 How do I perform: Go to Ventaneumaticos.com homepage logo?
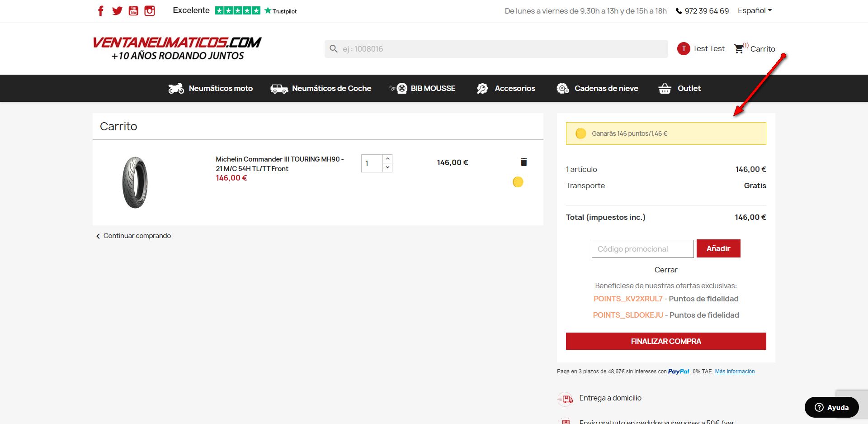177,48
